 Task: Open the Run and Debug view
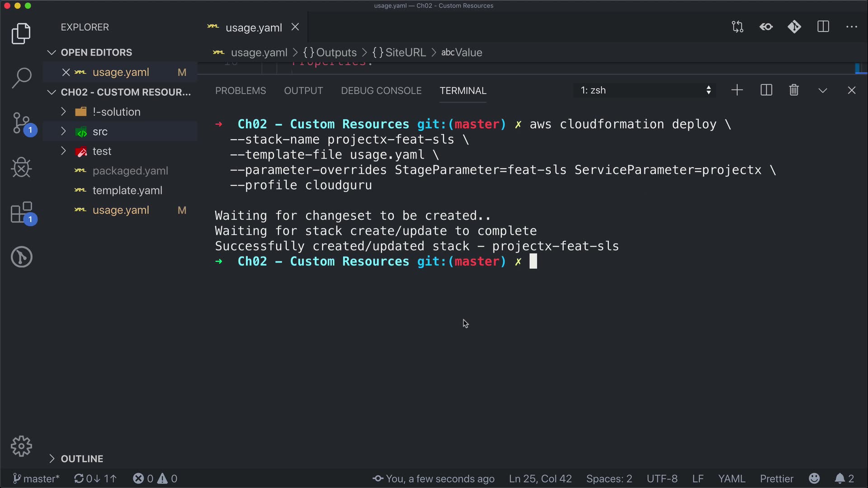pos(21,168)
